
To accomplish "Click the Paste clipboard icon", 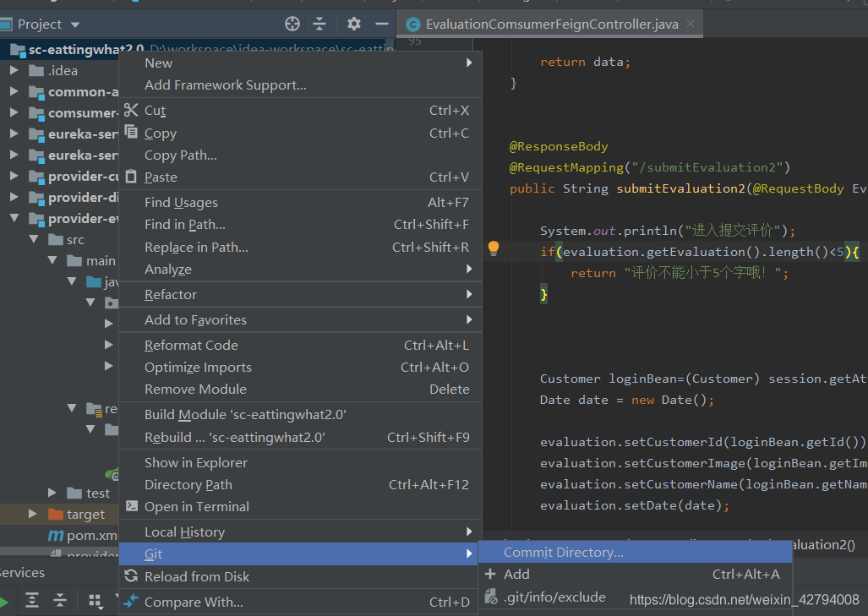I will (x=131, y=177).
